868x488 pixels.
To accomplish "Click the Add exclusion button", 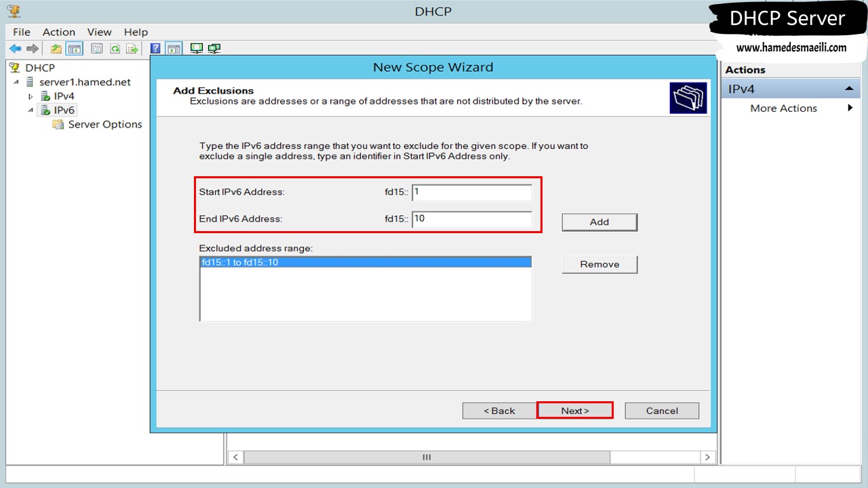I will [599, 222].
